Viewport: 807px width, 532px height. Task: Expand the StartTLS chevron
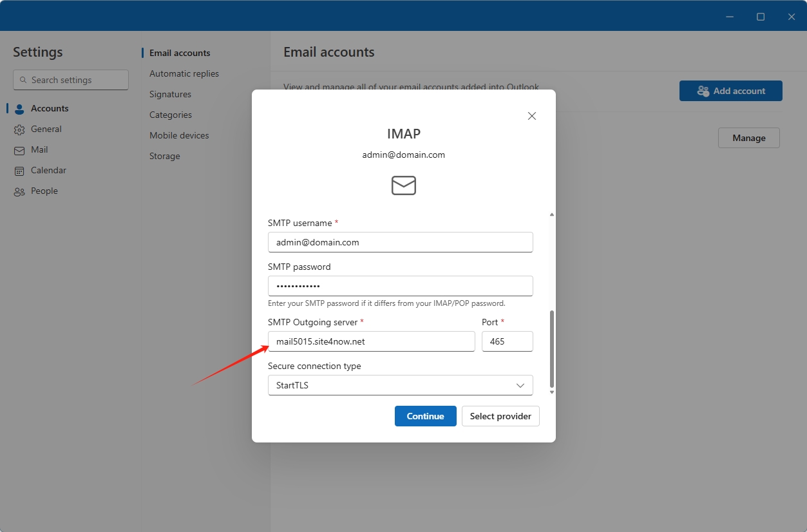pos(520,385)
